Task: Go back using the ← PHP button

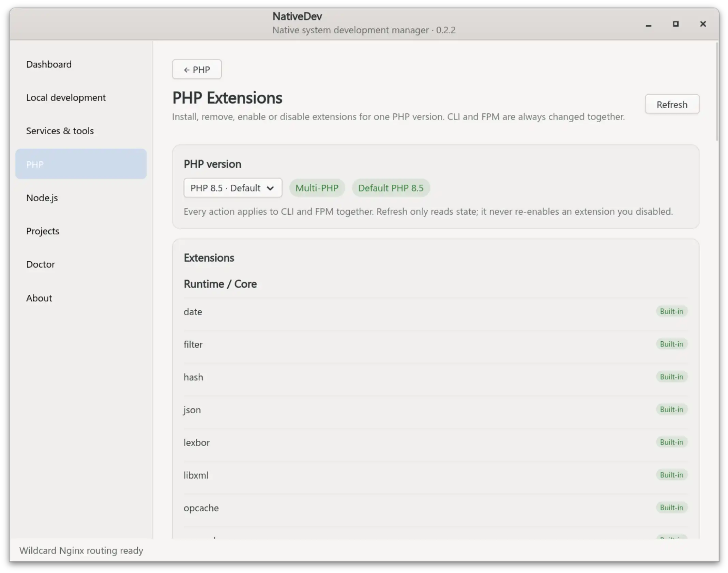Action: tap(197, 69)
